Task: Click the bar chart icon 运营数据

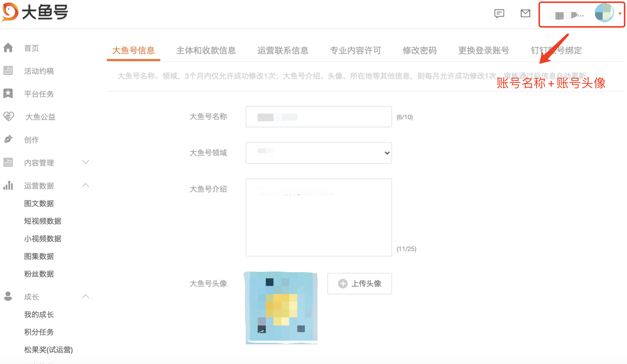Action: [8, 185]
